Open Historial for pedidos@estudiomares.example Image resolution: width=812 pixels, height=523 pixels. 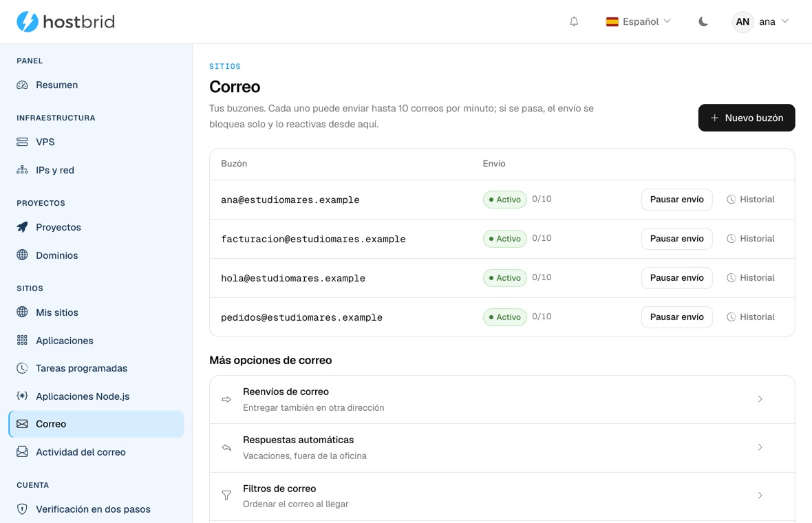click(750, 317)
